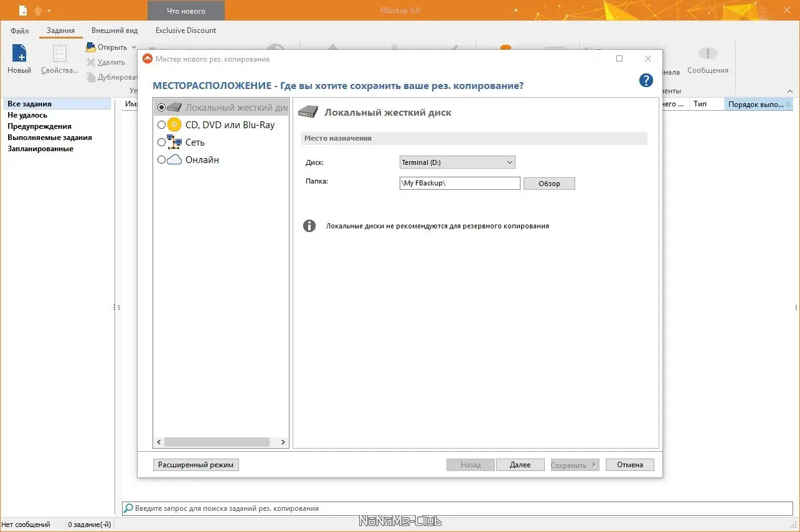The height and width of the screenshot is (532, 800).
Task: Open quick access toolbar dropdown arrow
Action: click(49, 11)
